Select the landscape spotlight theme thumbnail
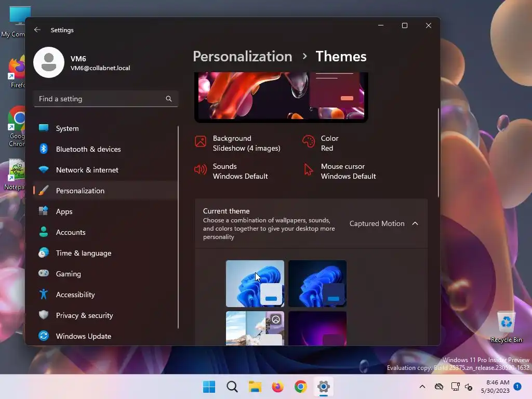The width and height of the screenshot is (532, 399). coord(255,328)
